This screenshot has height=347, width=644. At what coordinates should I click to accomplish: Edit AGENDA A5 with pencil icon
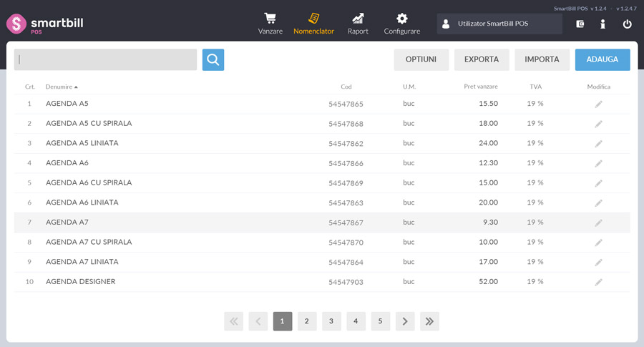point(598,104)
